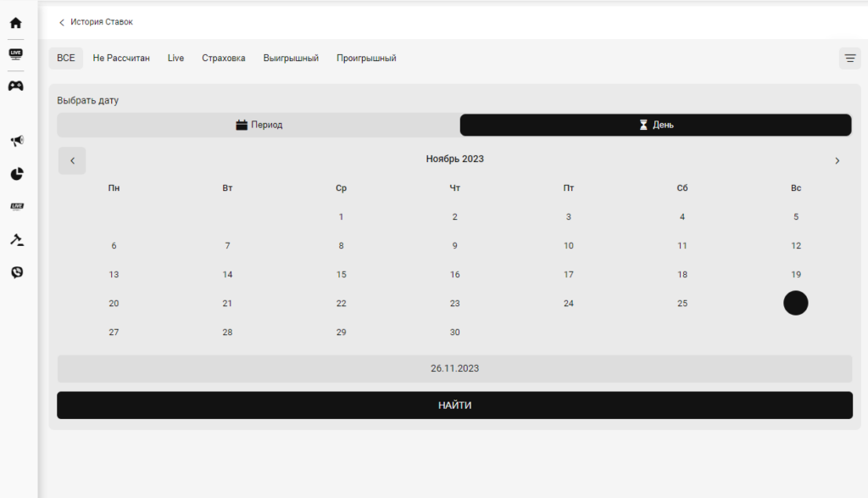Go to previous month in calendar
The height and width of the screenshot is (498, 868).
72,160
